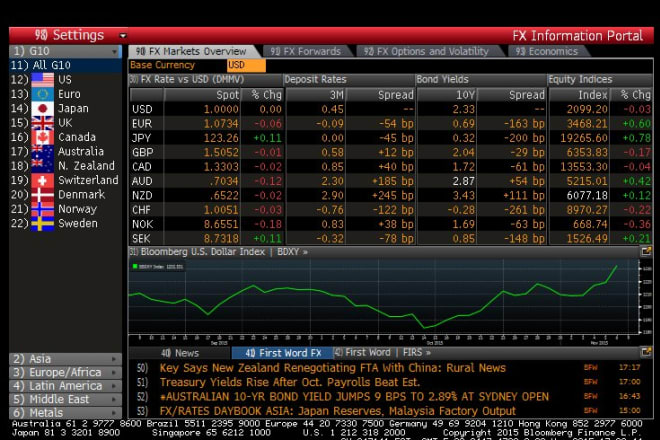Pop out the Dollar Index chart panel
This screenshot has height=440, width=660.
645,252
